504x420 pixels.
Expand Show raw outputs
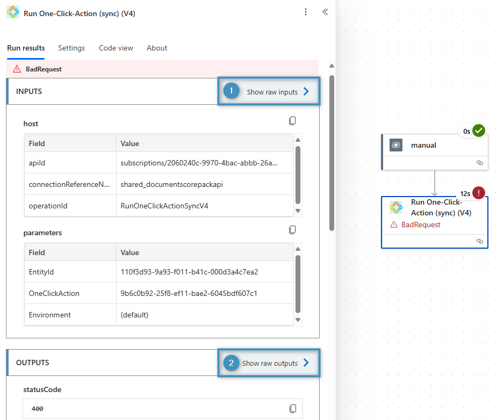(x=275, y=363)
